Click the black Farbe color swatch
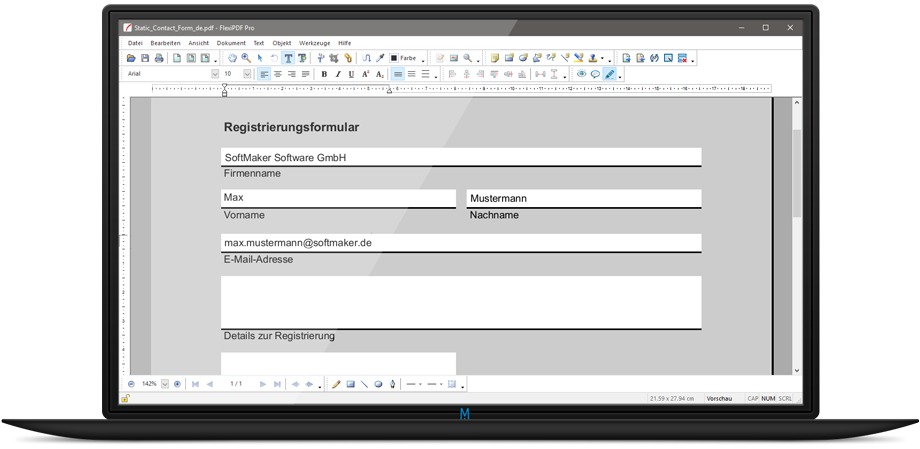This screenshot has height=449, width=920. [394, 59]
